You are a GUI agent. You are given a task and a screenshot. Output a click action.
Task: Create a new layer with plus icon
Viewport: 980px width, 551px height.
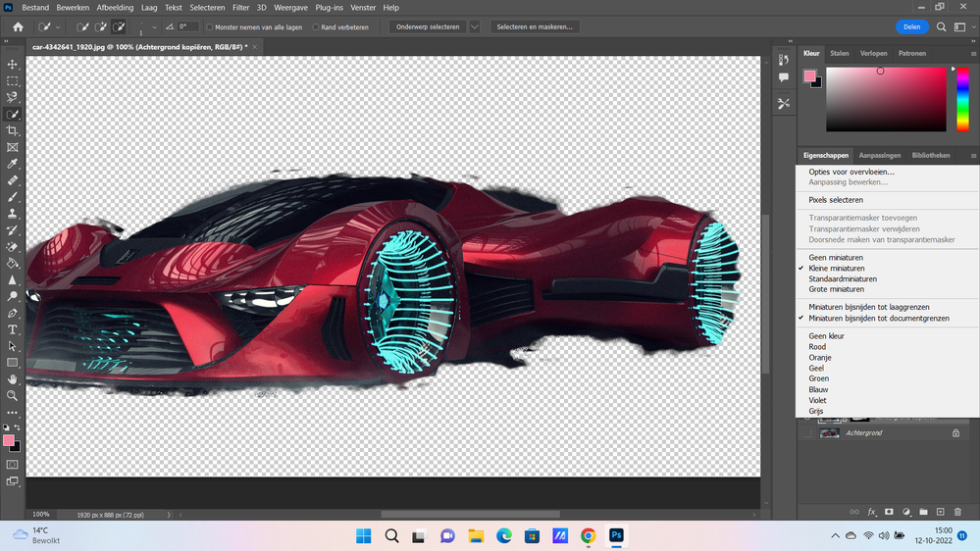[x=940, y=512]
